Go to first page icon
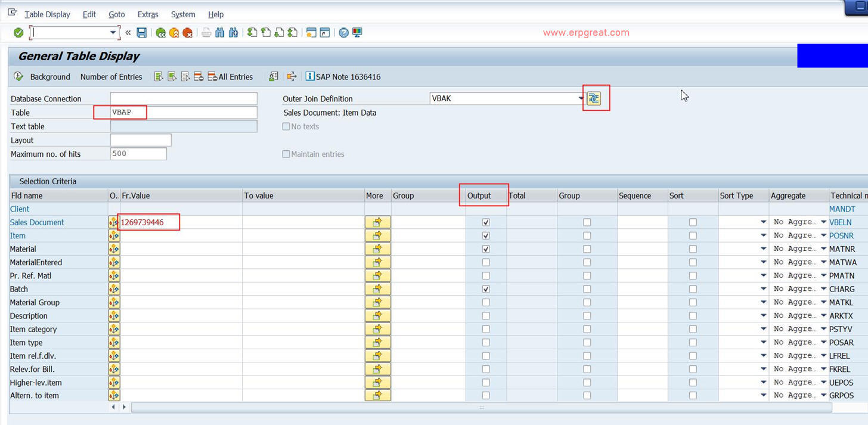 click(252, 33)
